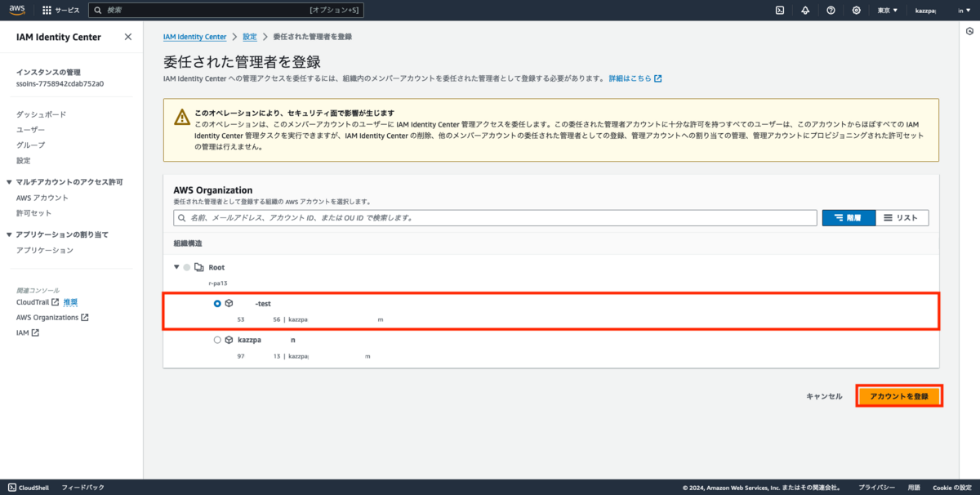This screenshot has height=495, width=980.
Task: Click the warning triangle icon
Action: pyautogui.click(x=182, y=118)
